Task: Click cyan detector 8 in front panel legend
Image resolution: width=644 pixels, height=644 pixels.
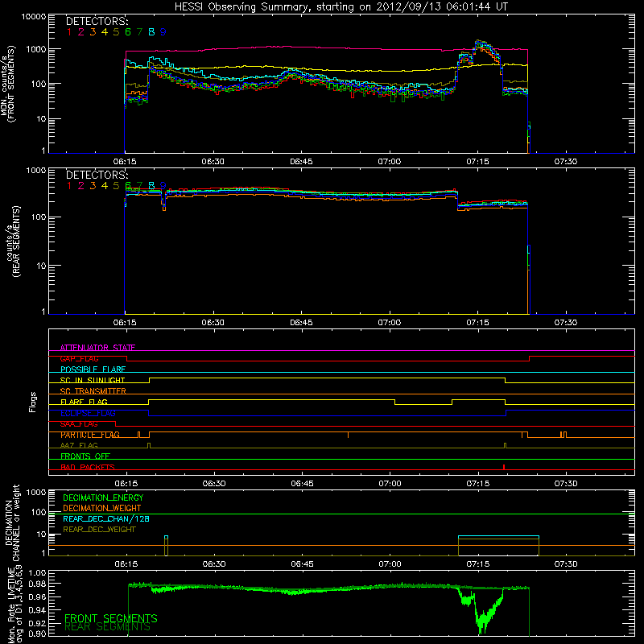Action: pos(151,32)
